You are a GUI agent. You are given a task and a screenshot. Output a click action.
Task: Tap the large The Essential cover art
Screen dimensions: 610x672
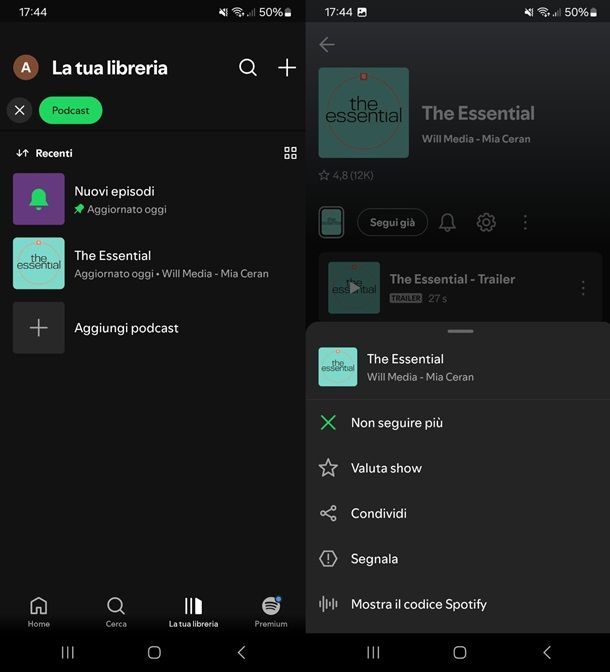tap(364, 113)
